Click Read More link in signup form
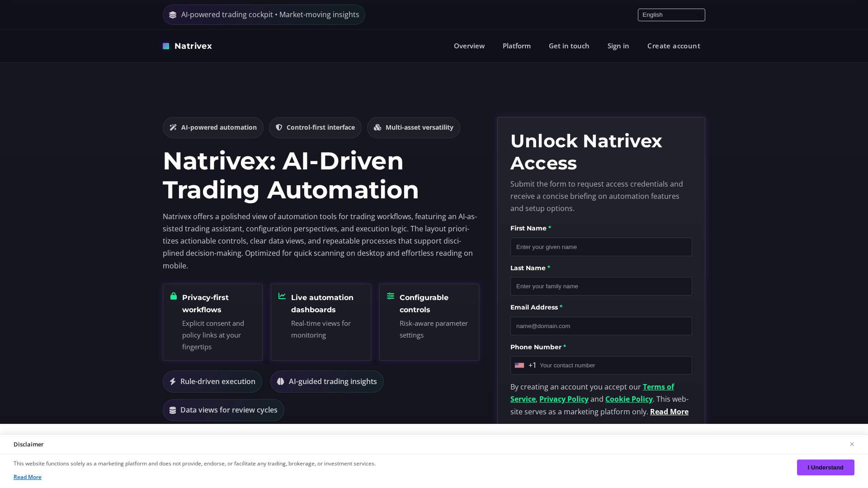The height and width of the screenshot is (488, 868). point(669,412)
